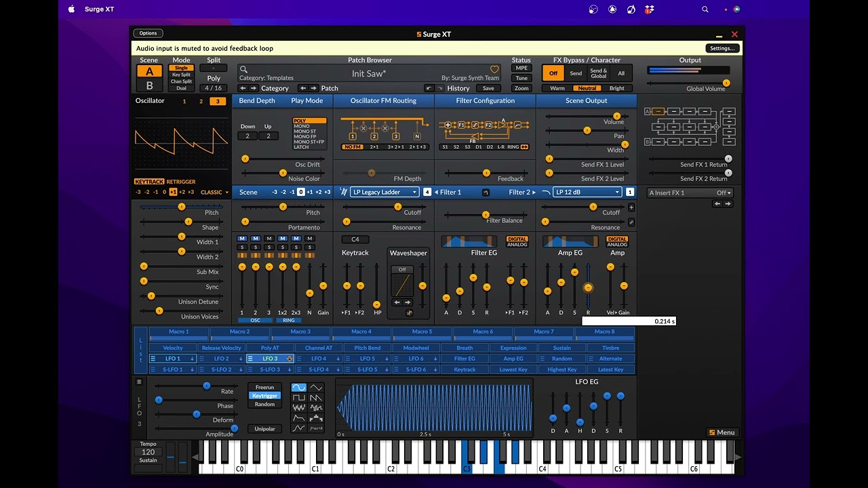Select formula LFO shape

[316, 428]
